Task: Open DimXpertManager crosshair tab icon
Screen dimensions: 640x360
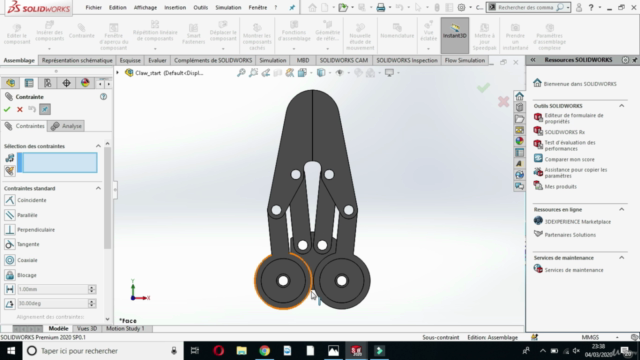Action: click(x=66, y=83)
